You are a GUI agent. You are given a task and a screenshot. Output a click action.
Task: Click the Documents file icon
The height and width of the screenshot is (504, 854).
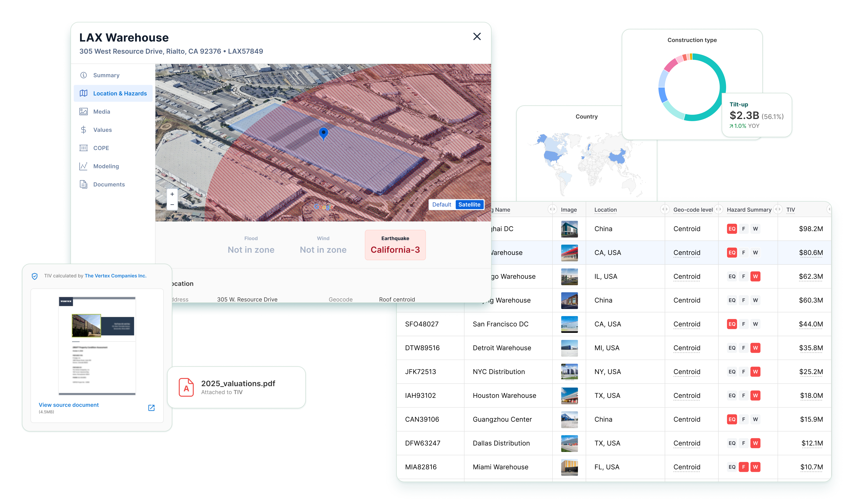83,184
